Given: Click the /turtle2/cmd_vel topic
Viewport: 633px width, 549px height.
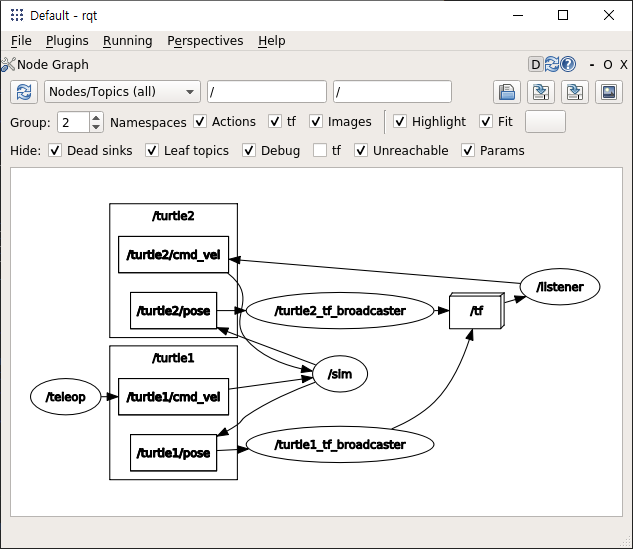Looking at the screenshot, I should coord(173,255).
